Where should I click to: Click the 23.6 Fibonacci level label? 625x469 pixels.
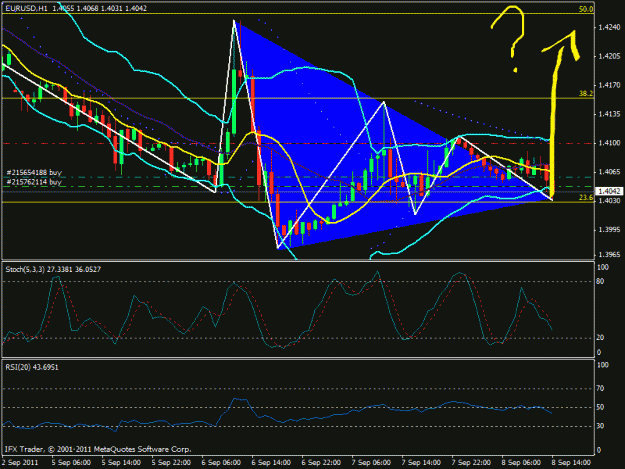[586, 197]
